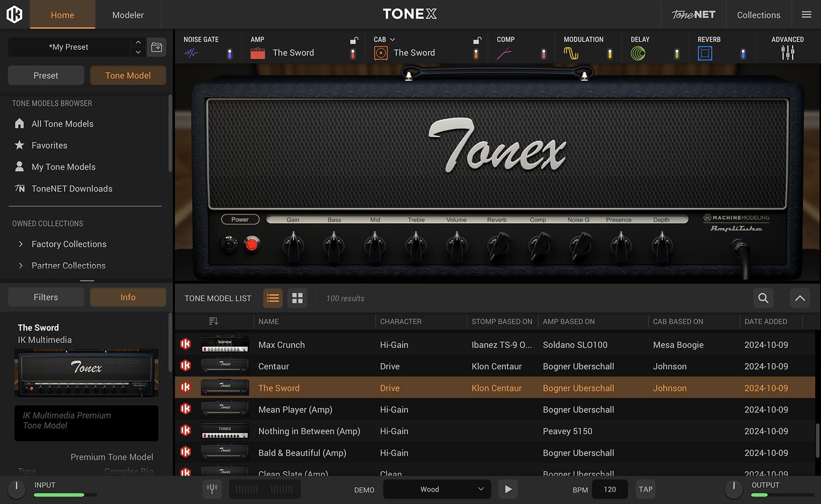The height and width of the screenshot is (504, 821).
Task: Switch to grid view of tone models
Action: 297,298
